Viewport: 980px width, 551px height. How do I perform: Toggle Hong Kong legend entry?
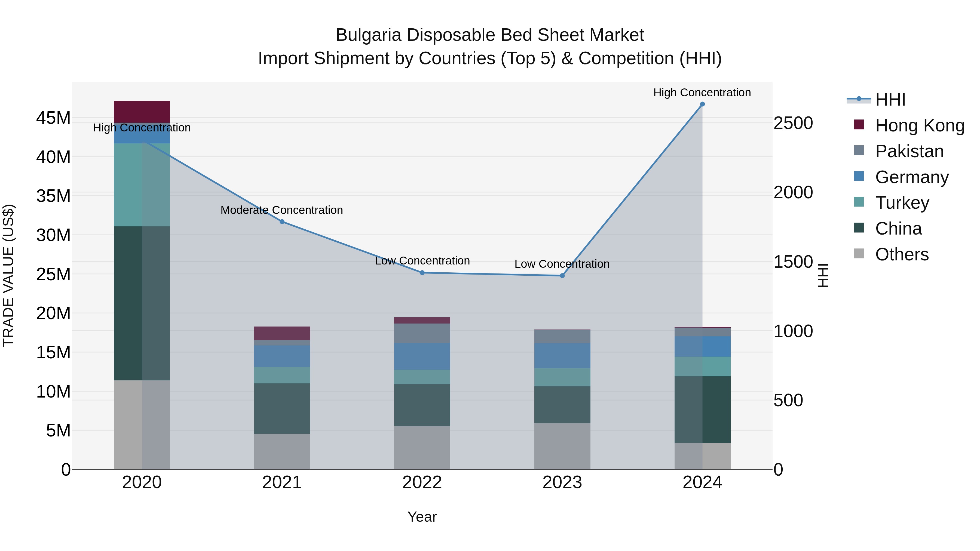click(909, 125)
